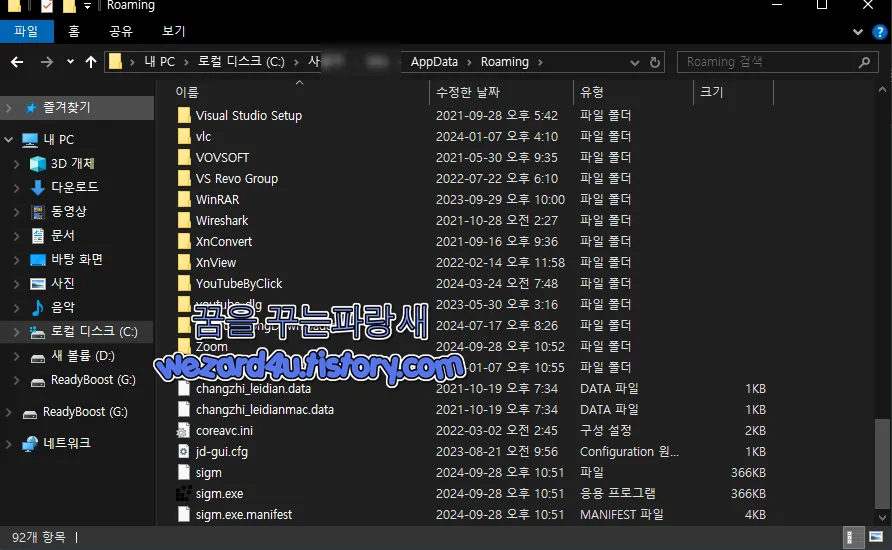
Task: Select the VOVSOFT folder
Action: [x=222, y=158]
